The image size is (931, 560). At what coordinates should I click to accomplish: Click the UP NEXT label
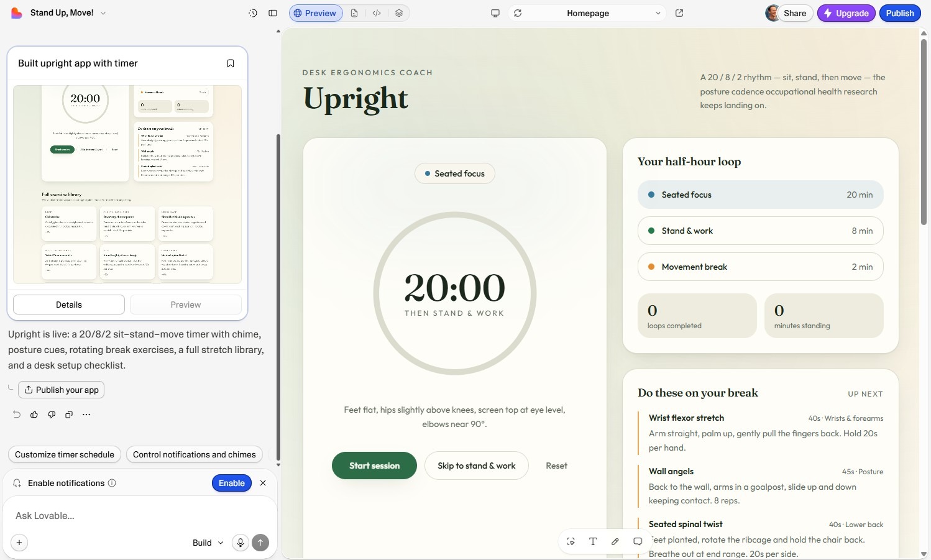865,394
